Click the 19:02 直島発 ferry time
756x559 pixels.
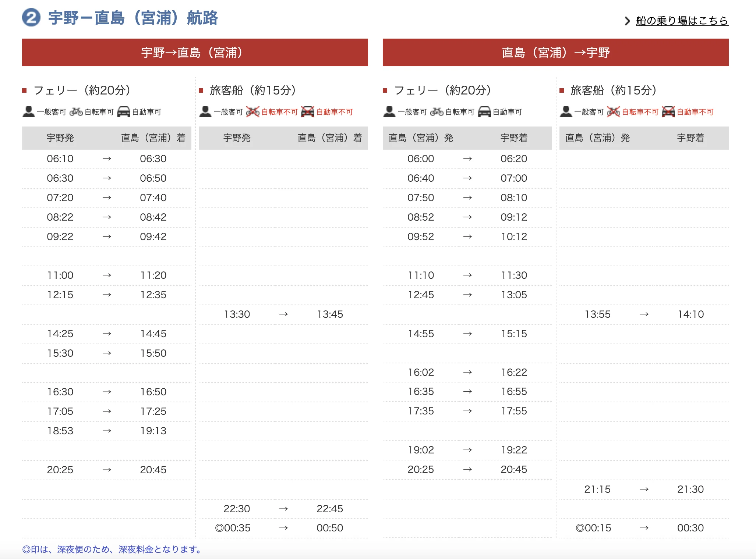(421, 450)
